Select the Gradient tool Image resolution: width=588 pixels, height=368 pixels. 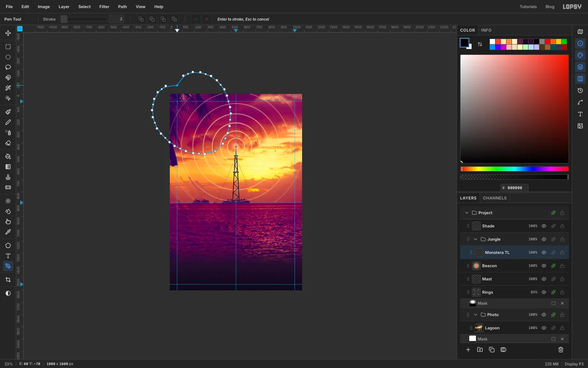pos(8,167)
